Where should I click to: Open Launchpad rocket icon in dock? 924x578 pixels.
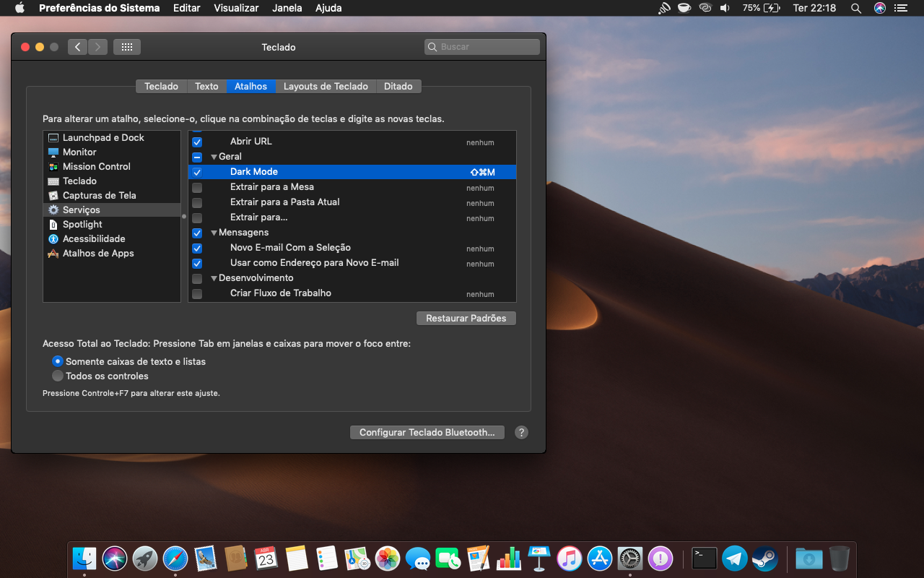coord(145,558)
